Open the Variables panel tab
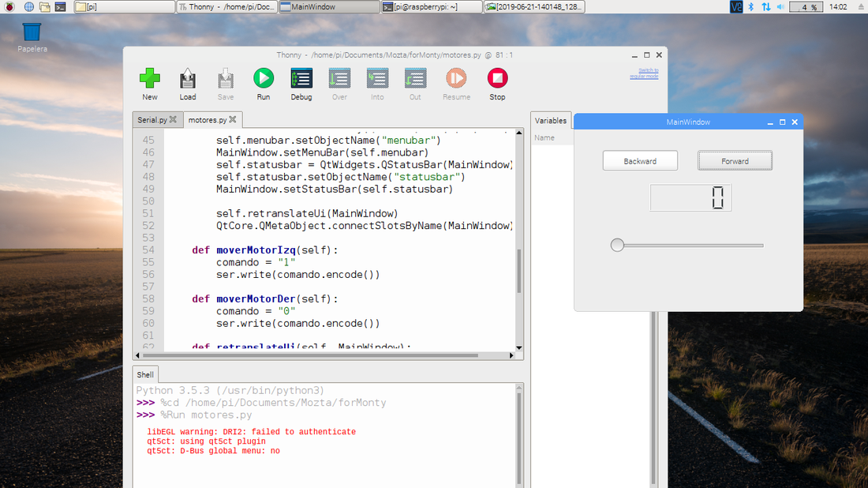This screenshot has width=868, height=488. (550, 121)
